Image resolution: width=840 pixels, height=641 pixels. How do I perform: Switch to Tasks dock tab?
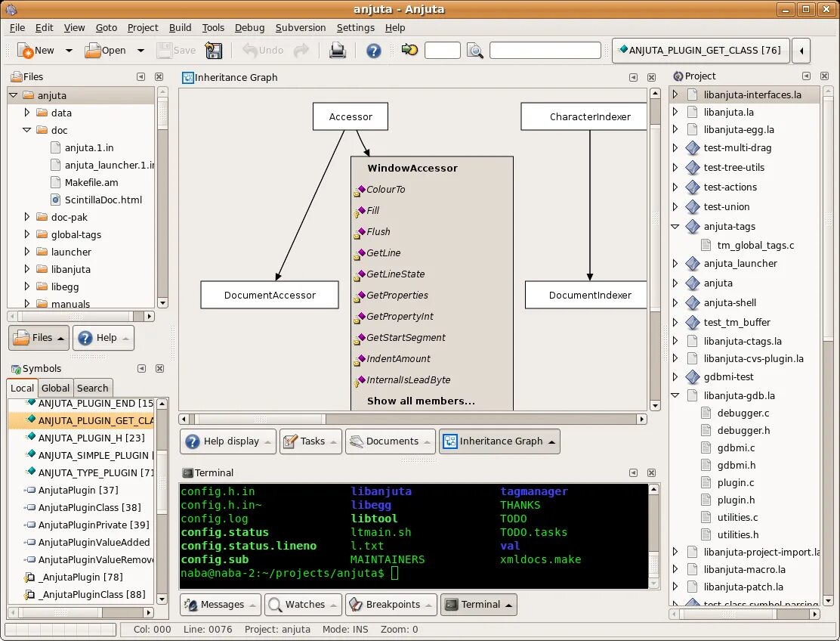tap(310, 441)
